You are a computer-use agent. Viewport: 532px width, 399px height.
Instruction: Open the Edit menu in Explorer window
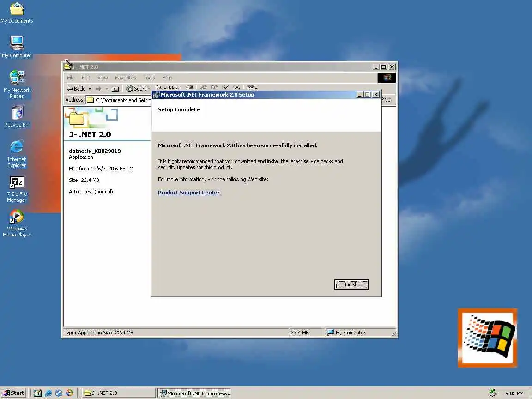click(86, 78)
